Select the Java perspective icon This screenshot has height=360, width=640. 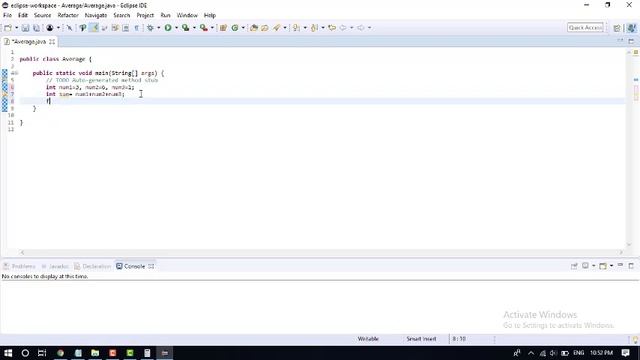631,28
